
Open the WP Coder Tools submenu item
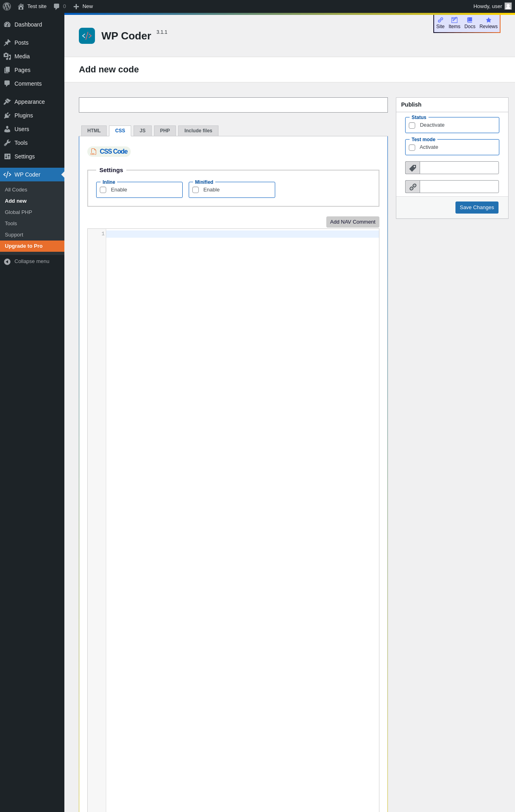click(32, 224)
